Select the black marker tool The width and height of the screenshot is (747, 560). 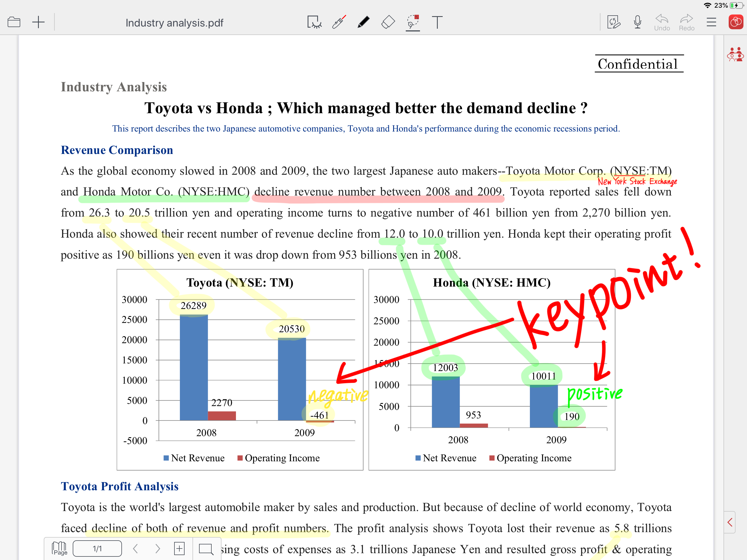click(363, 22)
